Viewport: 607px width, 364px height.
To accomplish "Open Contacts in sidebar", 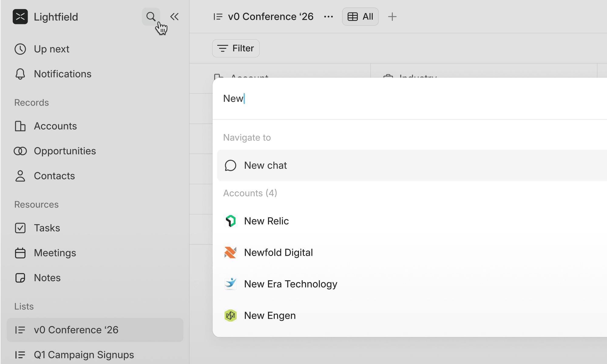I will click(x=54, y=176).
